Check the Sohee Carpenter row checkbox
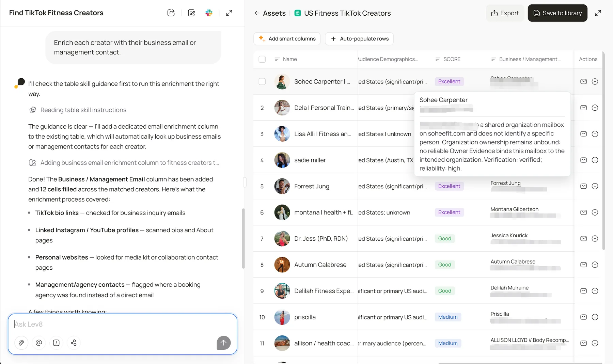 click(262, 81)
